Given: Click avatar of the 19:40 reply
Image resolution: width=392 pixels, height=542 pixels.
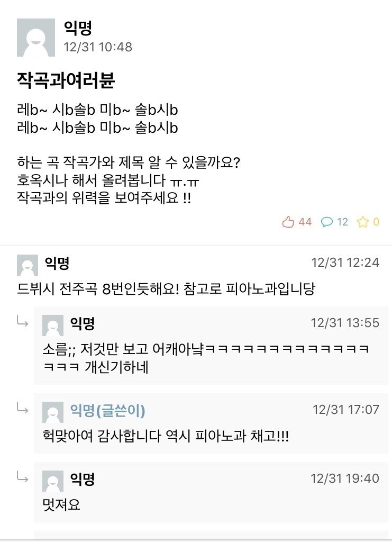Looking at the screenshot, I should coord(52,481).
